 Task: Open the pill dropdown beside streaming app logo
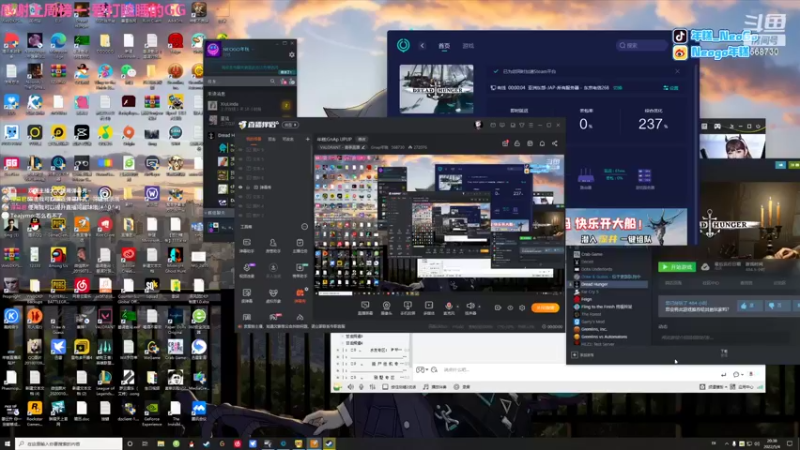[291, 124]
